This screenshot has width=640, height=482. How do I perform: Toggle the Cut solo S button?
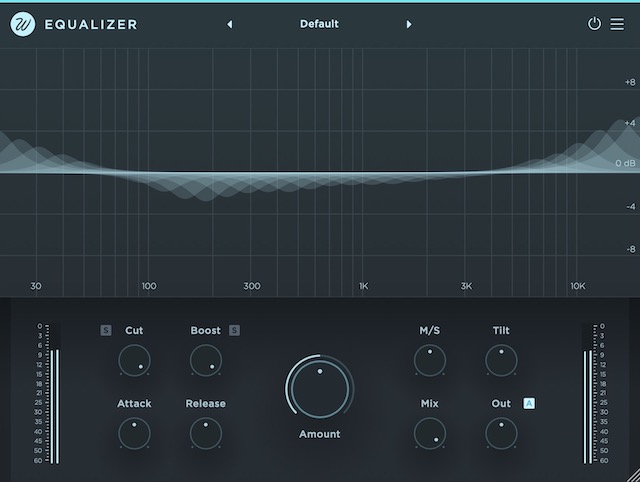point(106,331)
